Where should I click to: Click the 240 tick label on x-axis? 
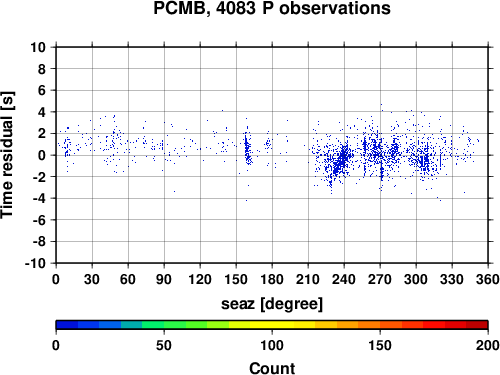[344, 279]
